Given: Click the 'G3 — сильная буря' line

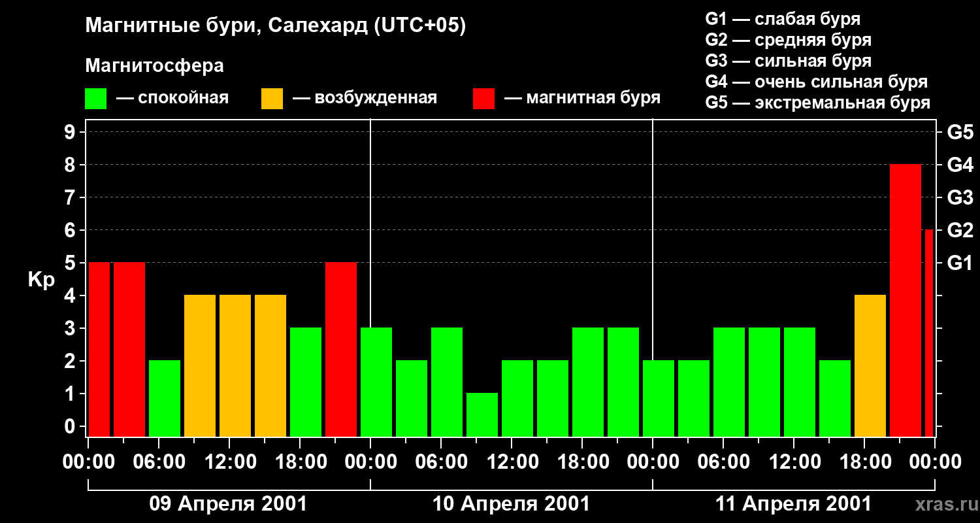Looking at the screenshot, I should pyautogui.click(x=789, y=61).
